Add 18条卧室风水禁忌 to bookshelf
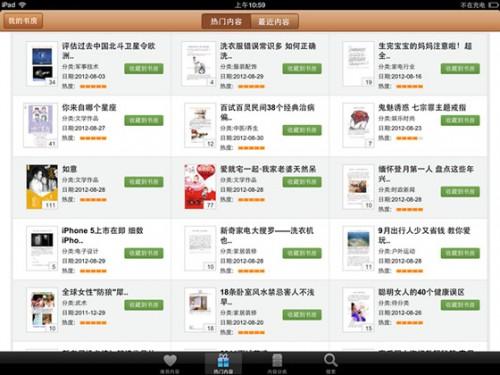Screen dimensions: 500x375 click(302, 315)
